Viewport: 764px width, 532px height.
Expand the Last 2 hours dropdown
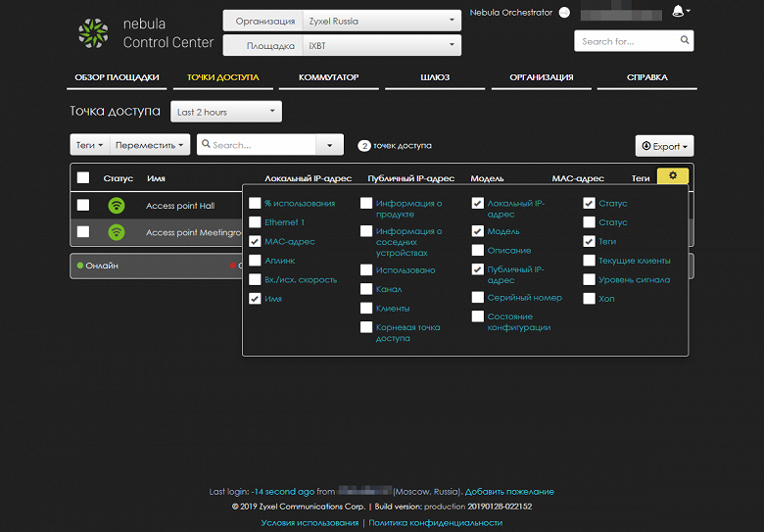pyautogui.click(x=226, y=112)
